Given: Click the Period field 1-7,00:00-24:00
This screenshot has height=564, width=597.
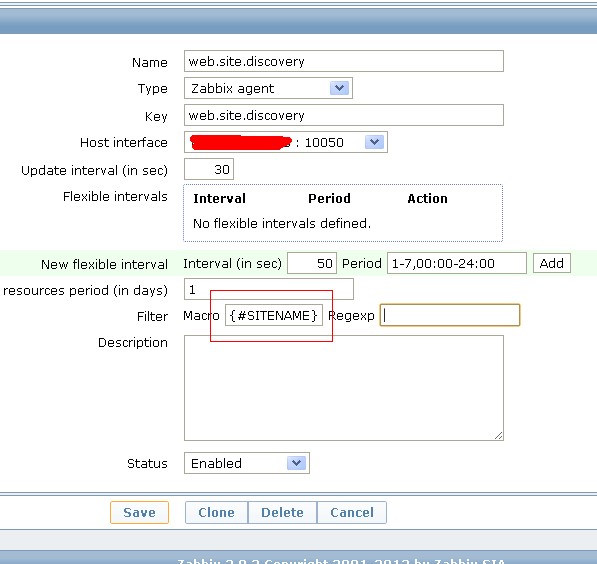Looking at the screenshot, I should coord(457,263).
